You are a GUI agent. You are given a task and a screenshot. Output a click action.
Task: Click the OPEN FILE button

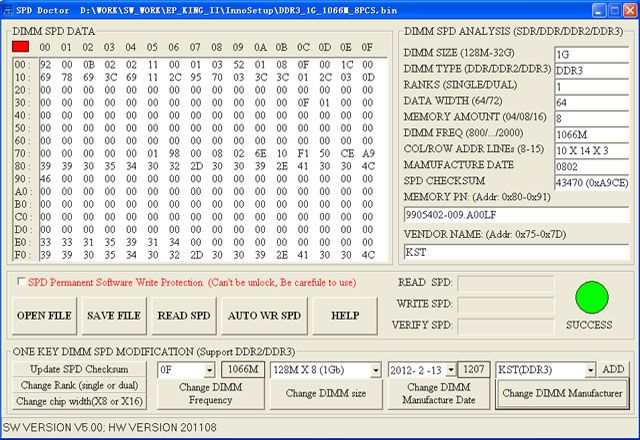[44, 316]
